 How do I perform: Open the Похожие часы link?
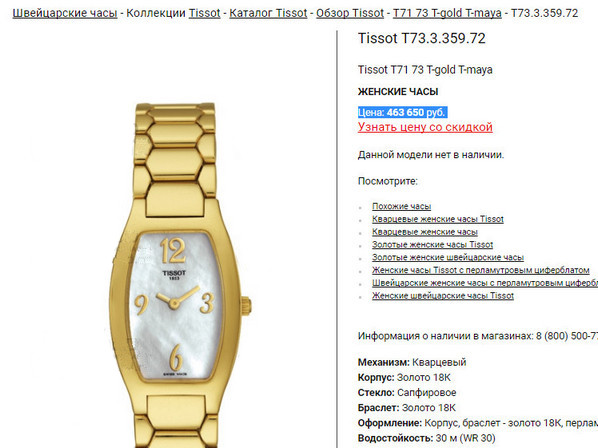402,206
